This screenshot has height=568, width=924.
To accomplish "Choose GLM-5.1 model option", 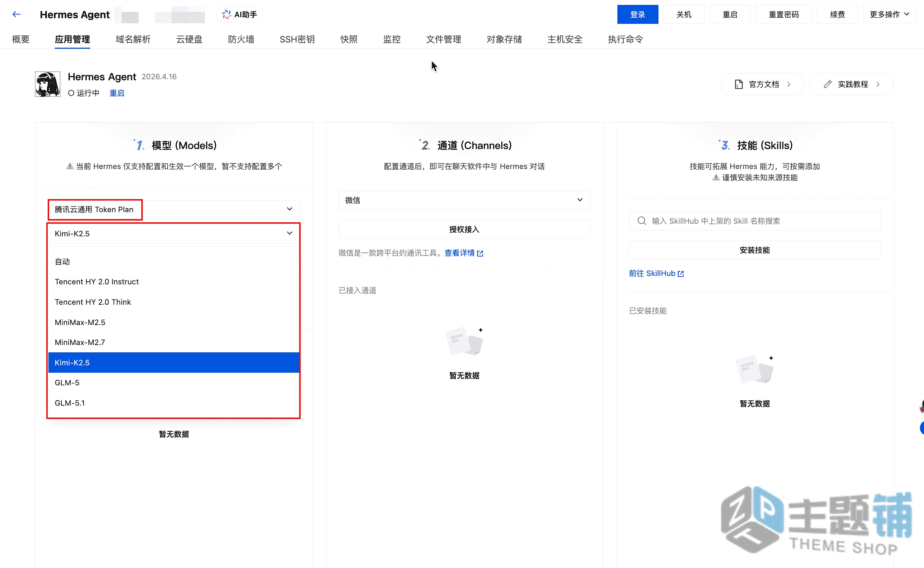I will (174, 403).
